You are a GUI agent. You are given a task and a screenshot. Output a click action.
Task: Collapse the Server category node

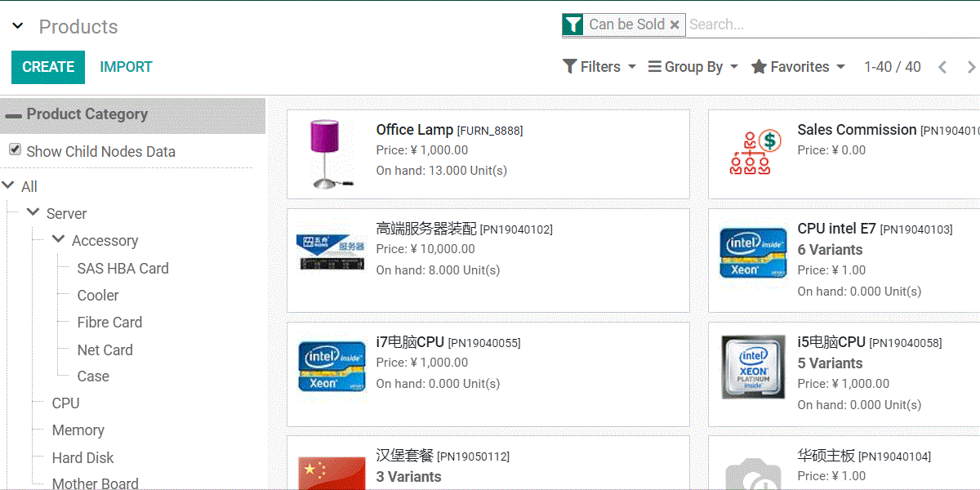33,212
